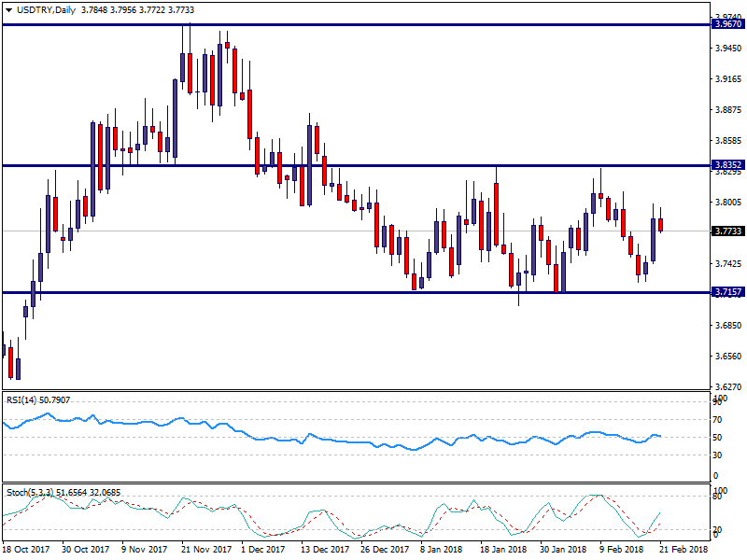Click the 1 Dec 2017 date label
Image resolution: width=747 pixels, height=560 pixels.
point(263,551)
